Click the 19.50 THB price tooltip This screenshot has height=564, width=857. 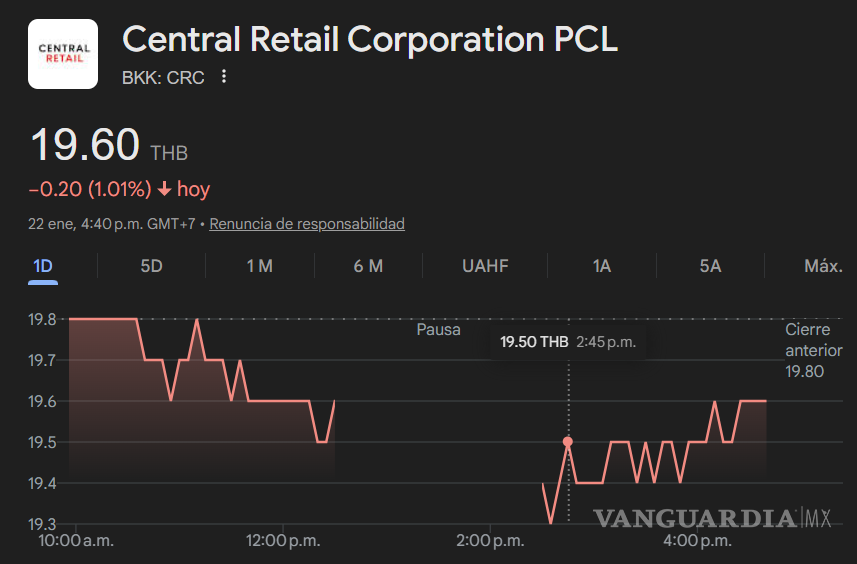click(x=567, y=342)
